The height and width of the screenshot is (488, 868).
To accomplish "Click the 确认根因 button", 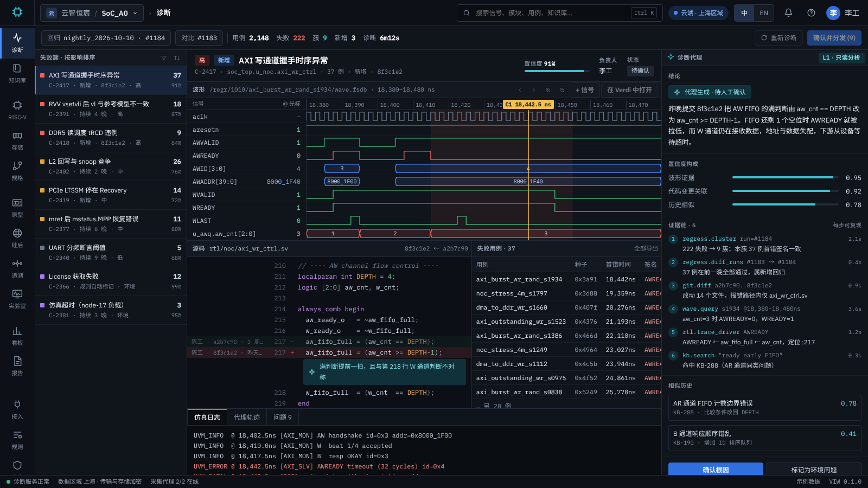I will pos(716,469).
